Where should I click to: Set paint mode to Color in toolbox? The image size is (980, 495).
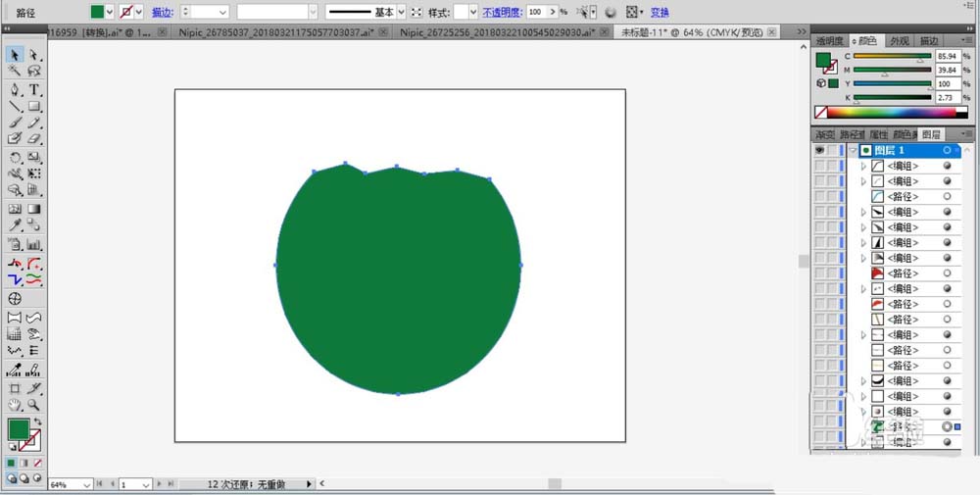point(11,463)
